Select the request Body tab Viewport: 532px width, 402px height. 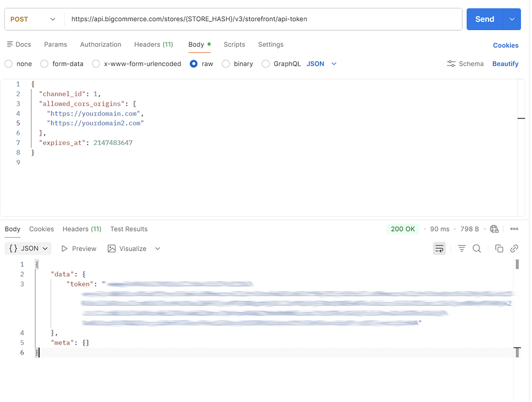pyautogui.click(x=199, y=45)
